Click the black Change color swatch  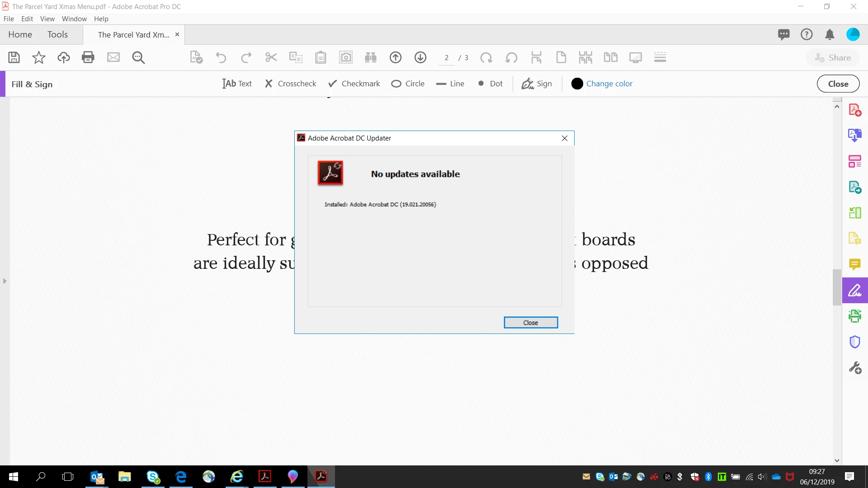(x=577, y=84)
